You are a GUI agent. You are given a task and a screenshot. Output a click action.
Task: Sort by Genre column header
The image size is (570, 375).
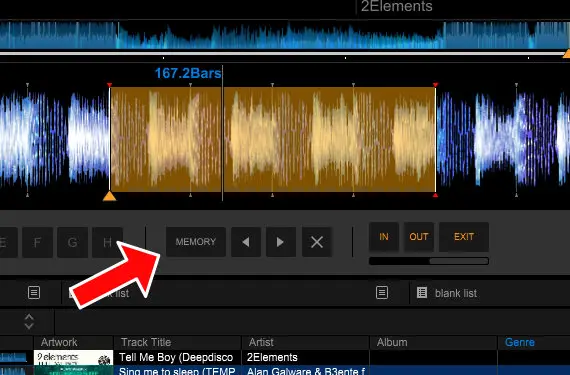pos(520,342)
